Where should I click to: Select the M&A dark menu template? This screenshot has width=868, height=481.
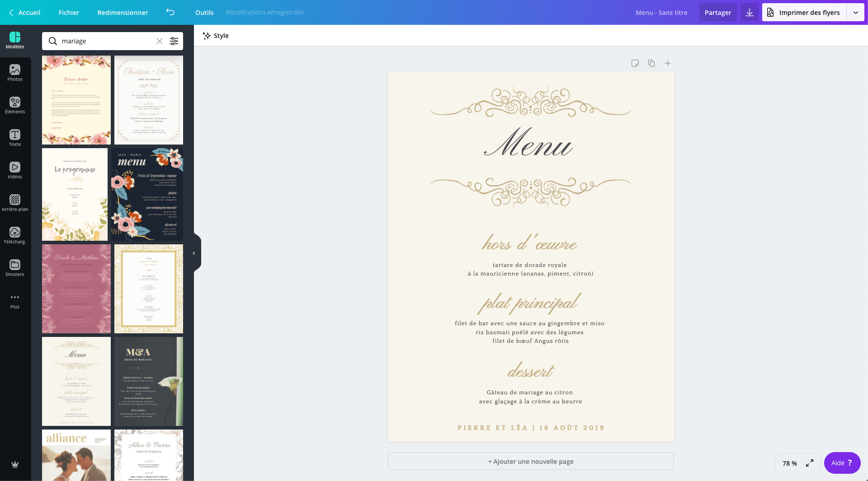[x=149, y=381]
